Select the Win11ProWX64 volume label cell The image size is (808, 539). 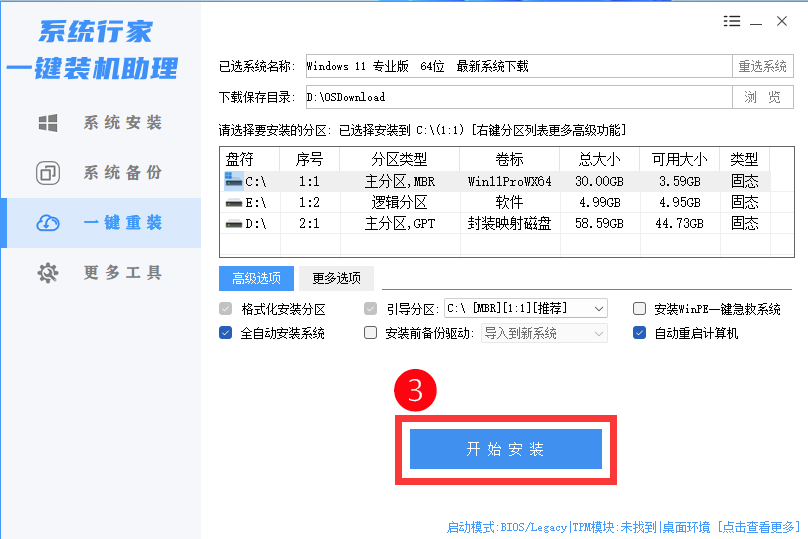point(510,181)
